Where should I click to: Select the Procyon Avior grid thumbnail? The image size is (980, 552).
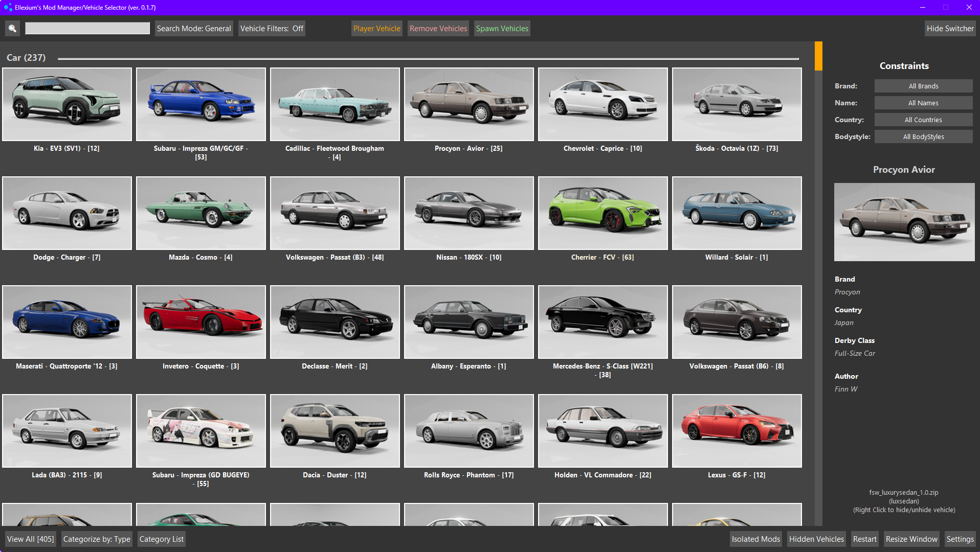pos(469,104)
